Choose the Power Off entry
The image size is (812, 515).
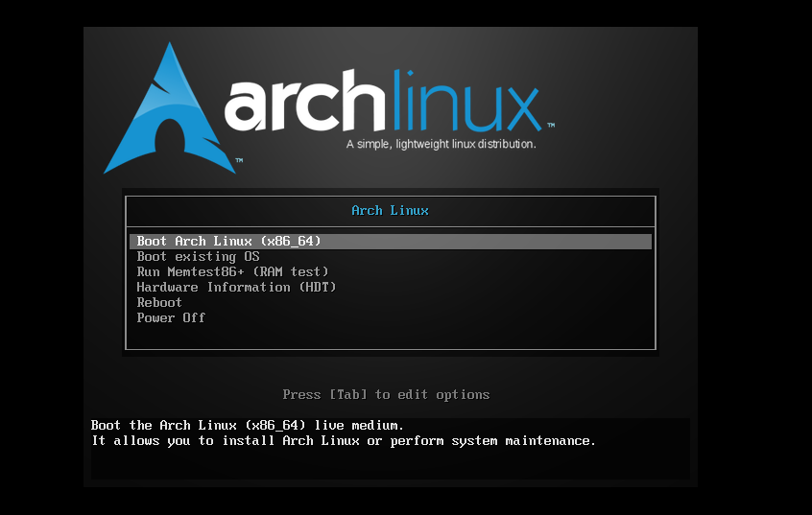click(171, 317)
